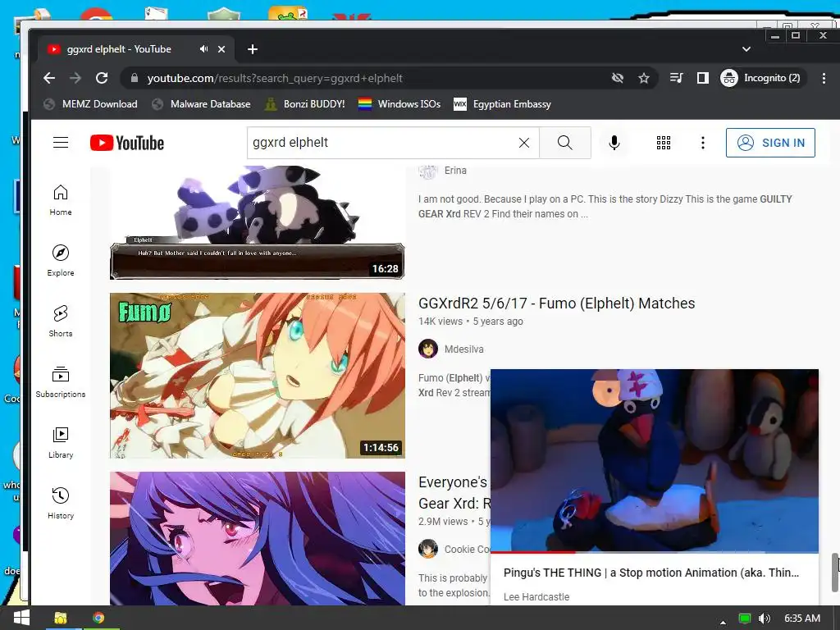Open the purple-haired character video thumbnail
This screenshot has width=840, height=630.
click(257, 538)
